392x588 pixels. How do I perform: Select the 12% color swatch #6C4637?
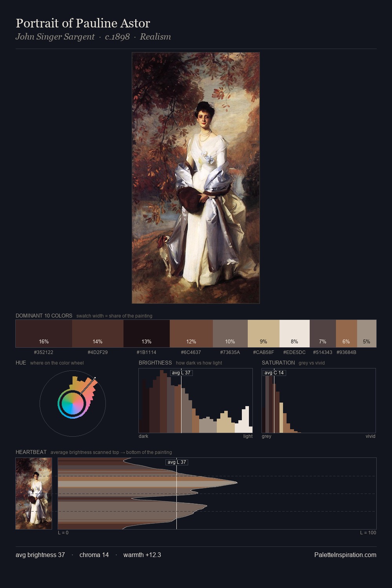tap(191, 334)
